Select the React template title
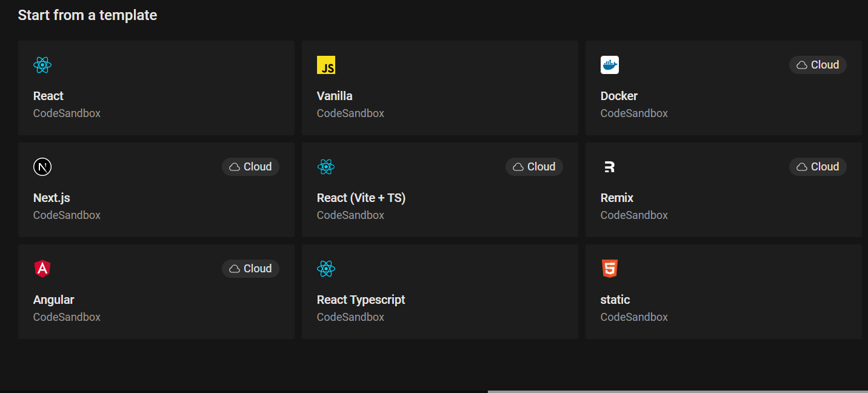This screenshot has width=868, height=393. click(x=48, y=96)
